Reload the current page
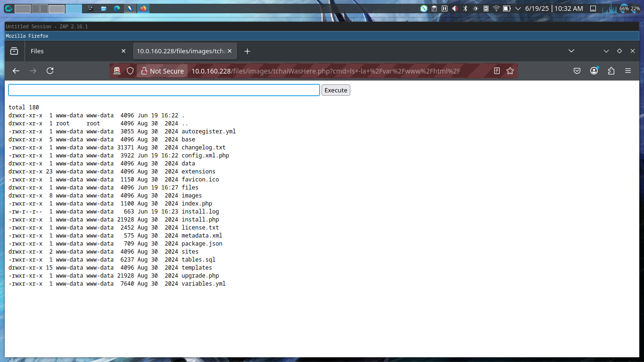 [x=50, y=71]
